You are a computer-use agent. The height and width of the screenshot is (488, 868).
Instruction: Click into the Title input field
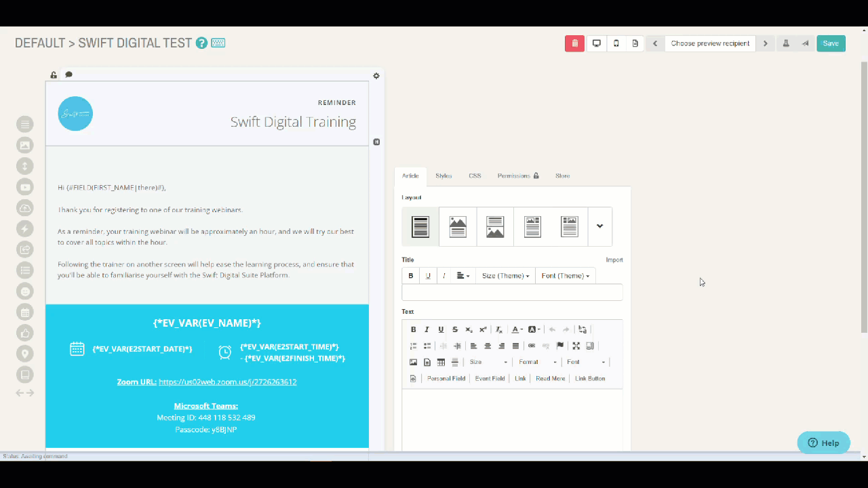coord(512,293)
